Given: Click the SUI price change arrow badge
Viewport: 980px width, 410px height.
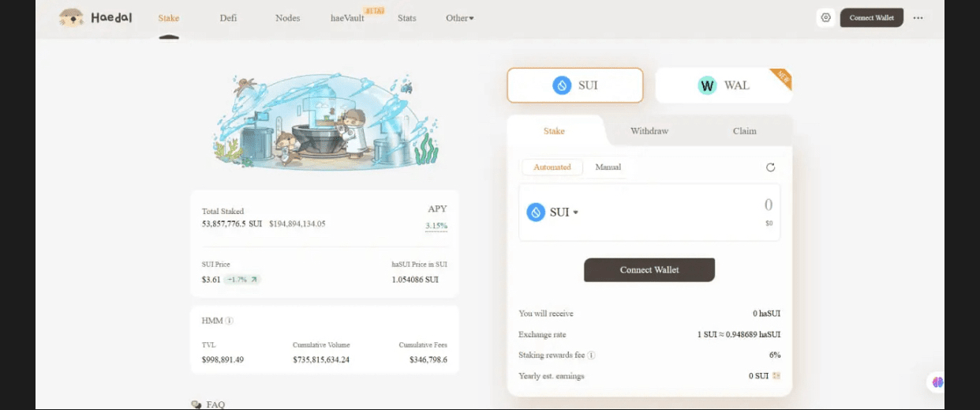Looking at the screenshot, I should pos(241,280).
